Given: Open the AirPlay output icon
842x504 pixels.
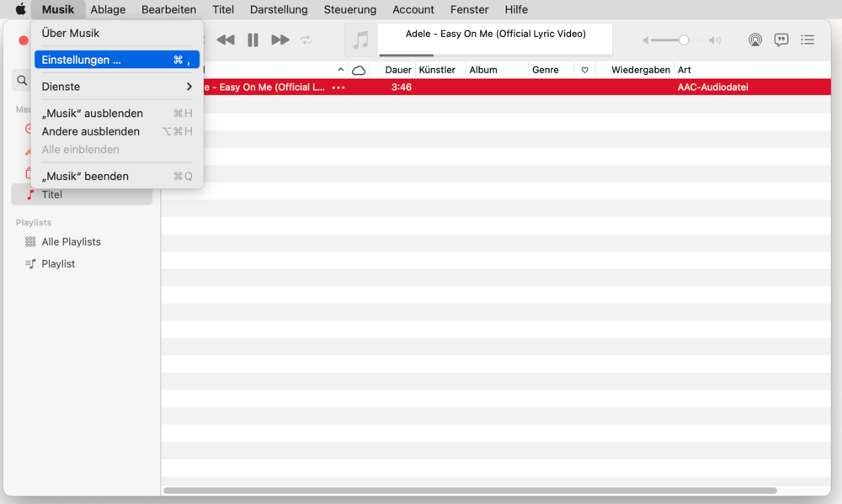Looking at the screenshot, I should tap(755, 40).
